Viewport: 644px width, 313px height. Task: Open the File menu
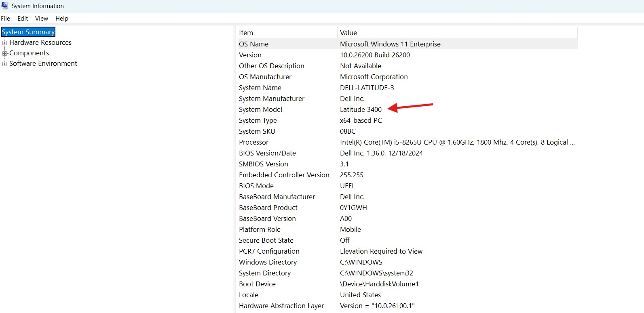pos(6,19)
